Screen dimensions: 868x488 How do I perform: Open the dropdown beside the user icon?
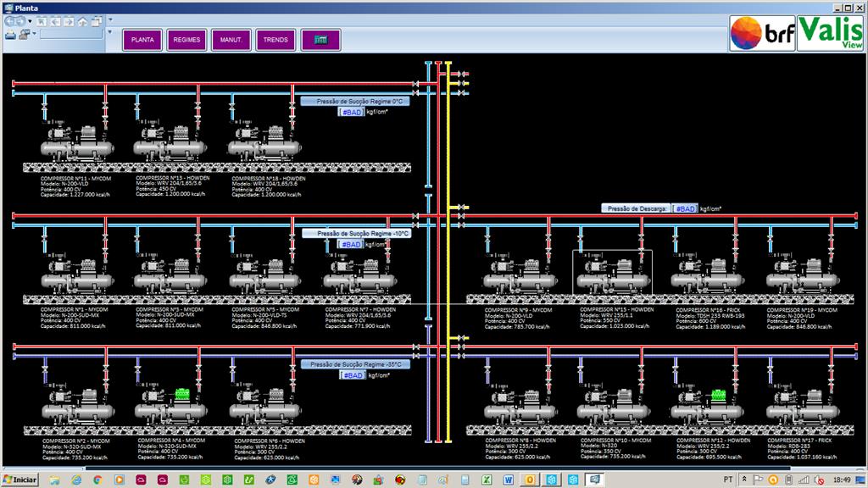pos(34,34)
